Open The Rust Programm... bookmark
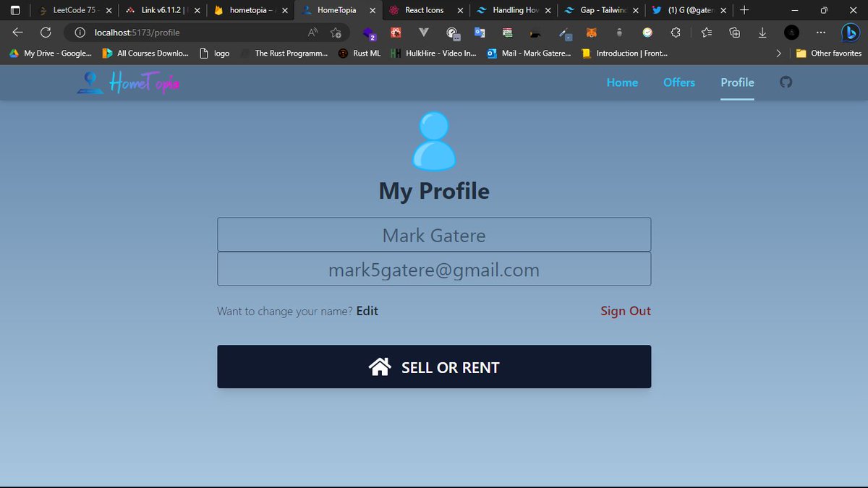The height and width of the screenshot is (488, 868). pyautogui.click(x=284, y=53)
